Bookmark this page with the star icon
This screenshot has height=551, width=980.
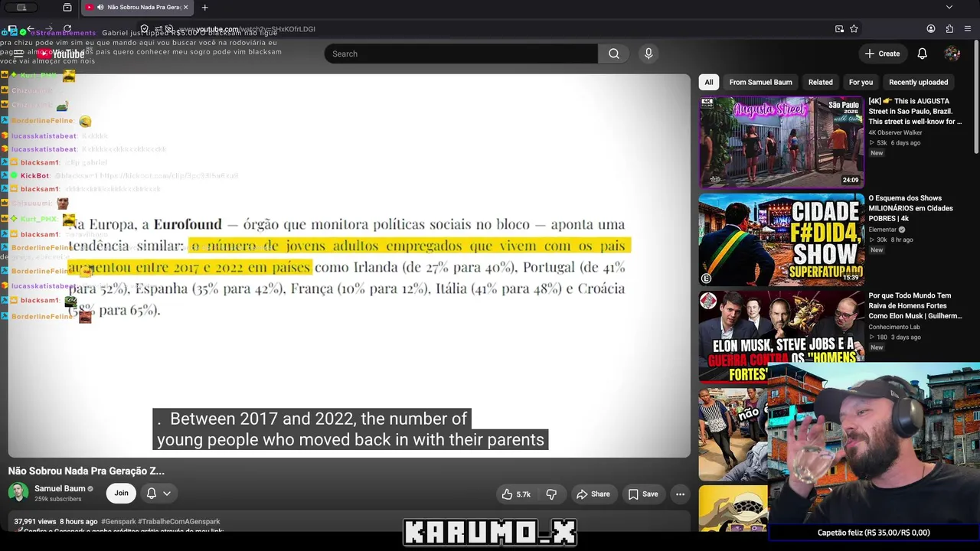854,29
